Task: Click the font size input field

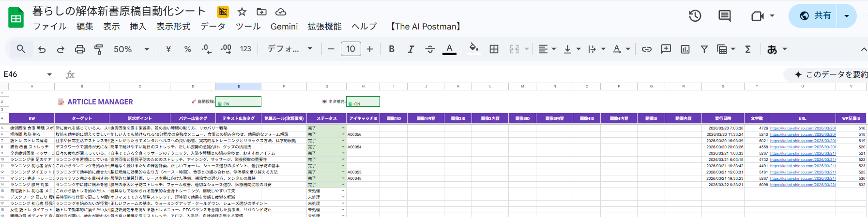Action: click(x=350, y=49)
